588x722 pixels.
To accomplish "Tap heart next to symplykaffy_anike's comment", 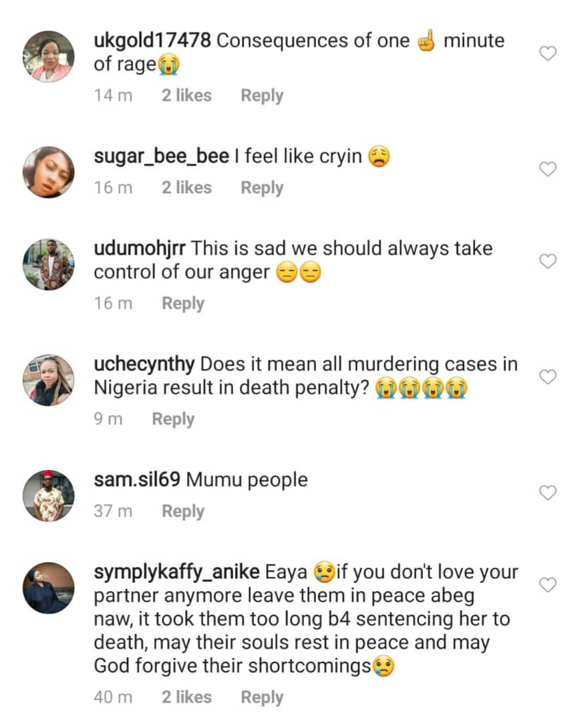I will [547, 585].
